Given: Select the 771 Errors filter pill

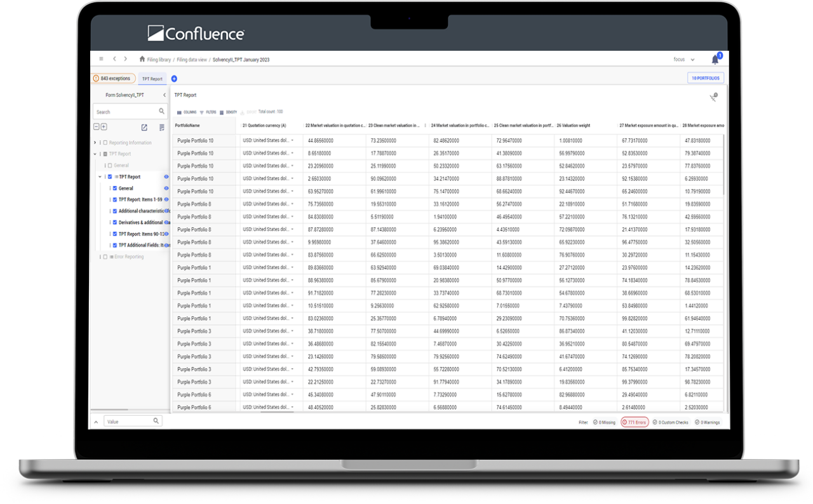Looking at the screenshot, I should 635,421.
